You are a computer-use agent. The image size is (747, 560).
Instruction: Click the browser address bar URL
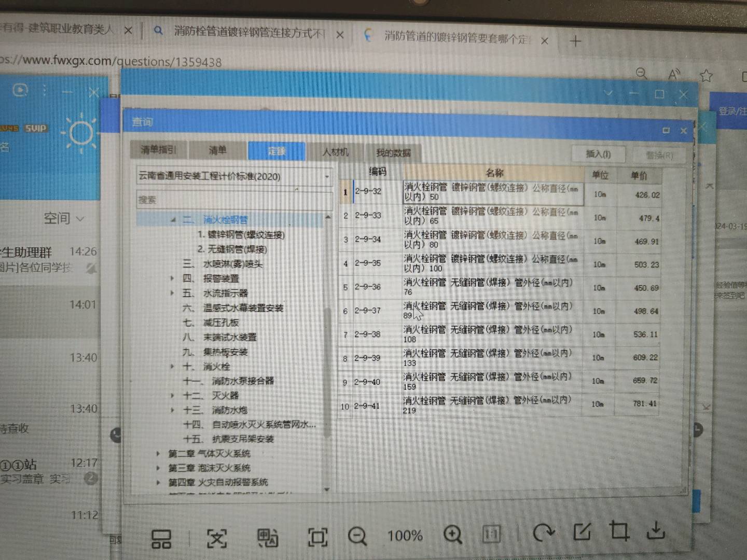pyautogui.click(x=111, y=61)
